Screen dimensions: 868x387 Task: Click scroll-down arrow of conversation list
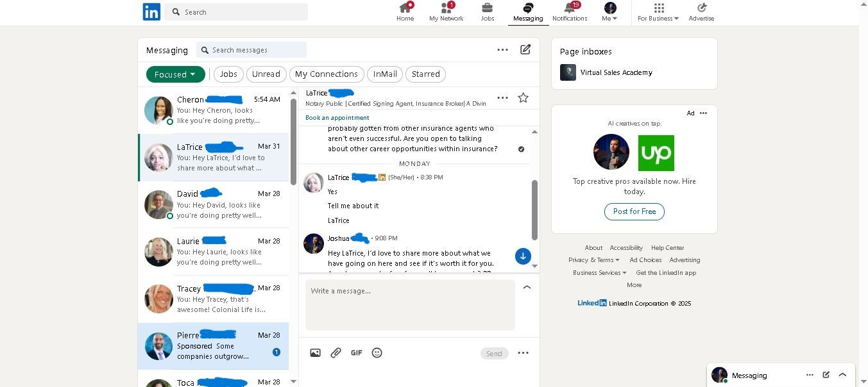(294, 381)
